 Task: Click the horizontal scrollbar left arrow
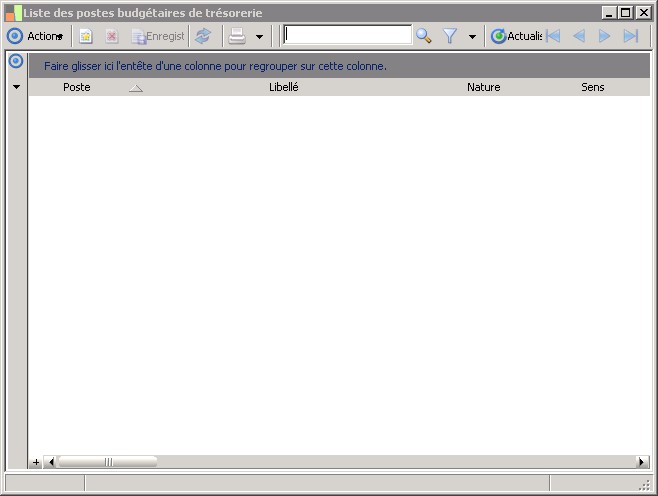(x=51, y=462)
